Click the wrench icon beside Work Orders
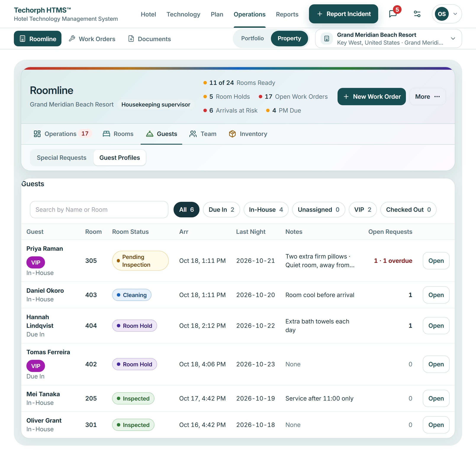Screen dimensions: 476x459 coord(72,39)
